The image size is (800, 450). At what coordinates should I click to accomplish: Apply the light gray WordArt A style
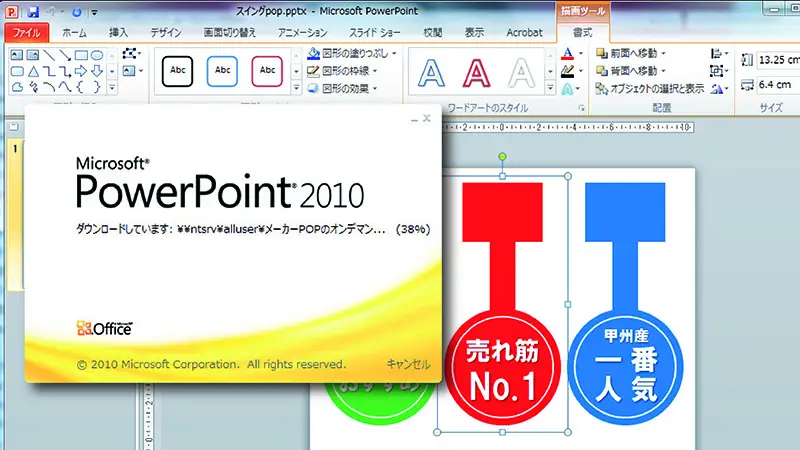coord(521,72)
